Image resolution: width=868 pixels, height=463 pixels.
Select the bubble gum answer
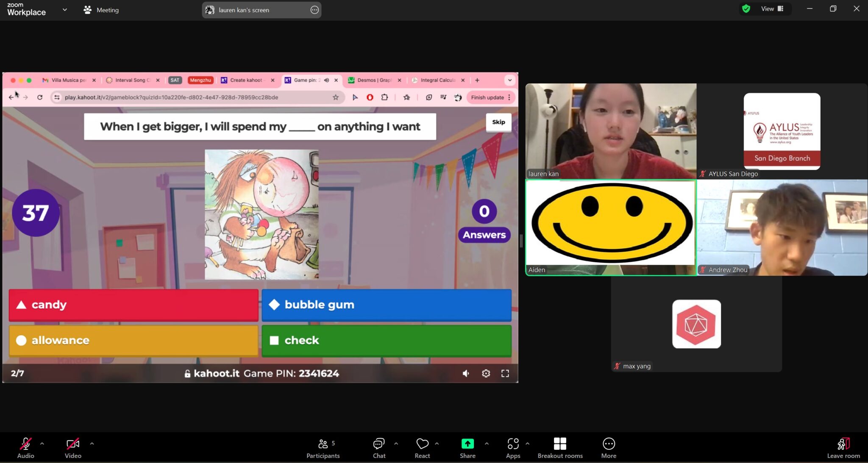[x=387, y=305]
